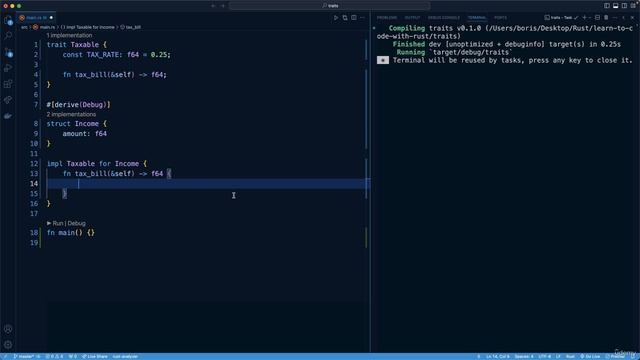Image resolution: width=640 pixels, height=360 pixels.
Task: Click the command center search box 'traits'
Action: tap(330, 6)
